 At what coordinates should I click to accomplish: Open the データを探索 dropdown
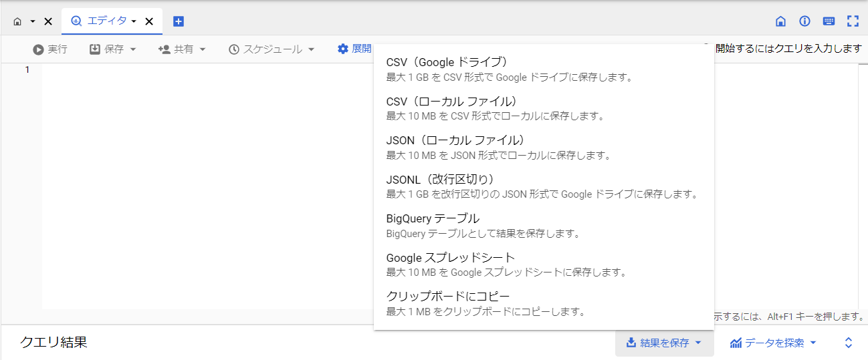(x=774, y=343)
